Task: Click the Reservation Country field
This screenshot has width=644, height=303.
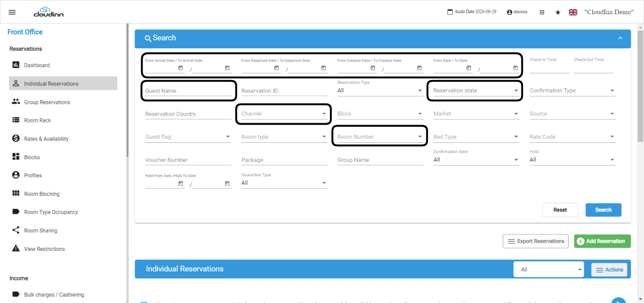Action: [188, 114]
